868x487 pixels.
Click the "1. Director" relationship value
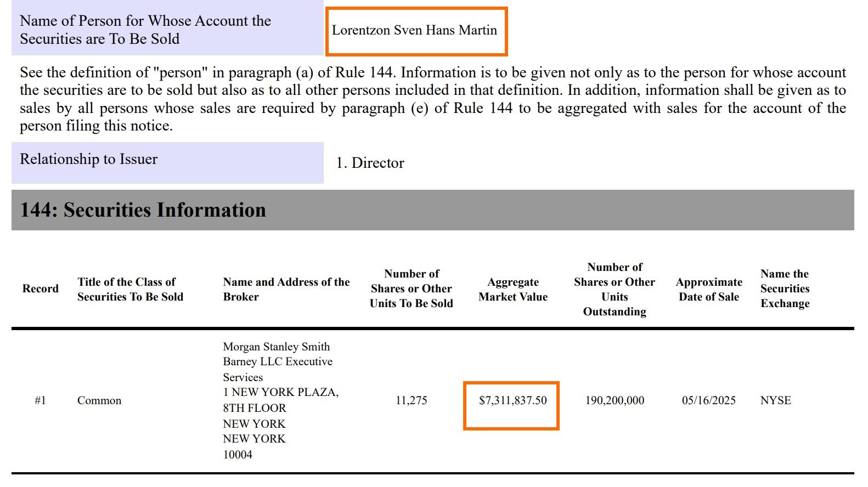click(x=370, y=163)
